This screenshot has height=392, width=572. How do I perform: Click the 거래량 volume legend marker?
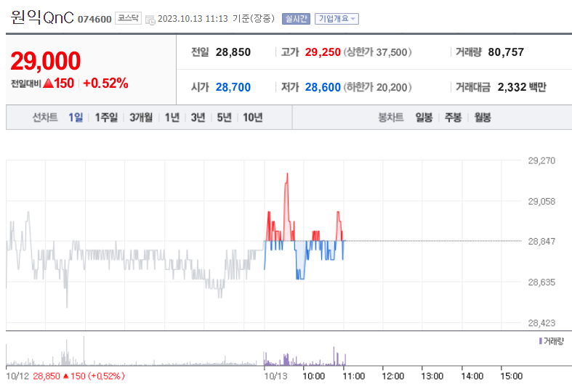(541, 341)
